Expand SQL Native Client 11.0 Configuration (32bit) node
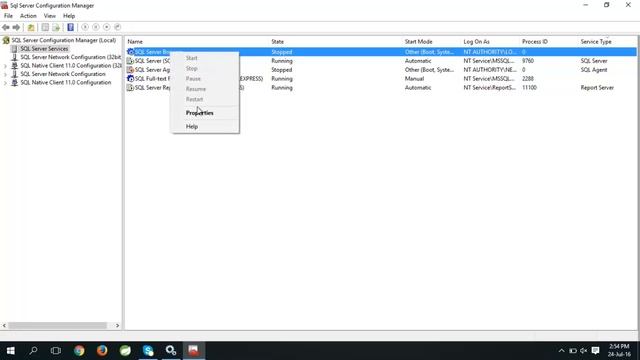The image size is (640, 360). pyautogui.click(x=5, y=66)
